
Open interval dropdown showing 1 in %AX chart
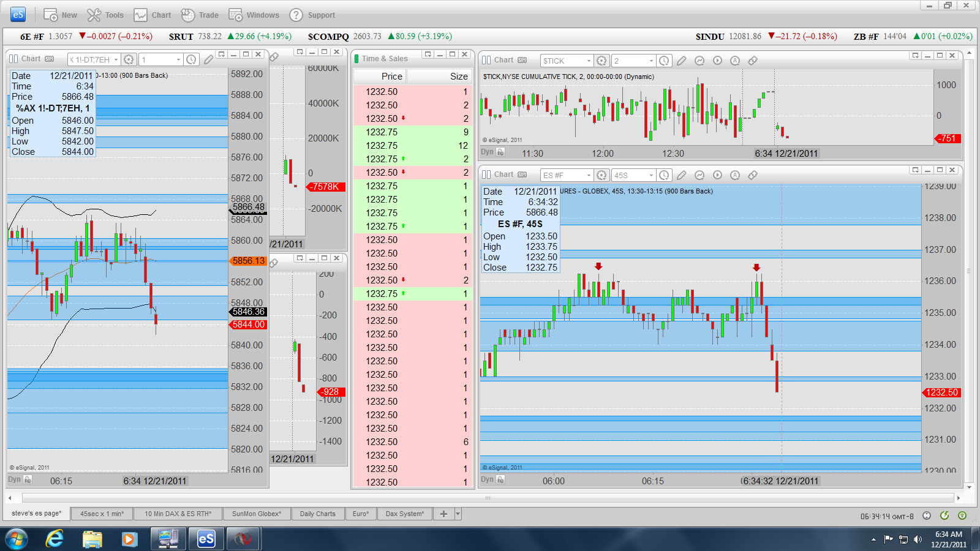178,59
